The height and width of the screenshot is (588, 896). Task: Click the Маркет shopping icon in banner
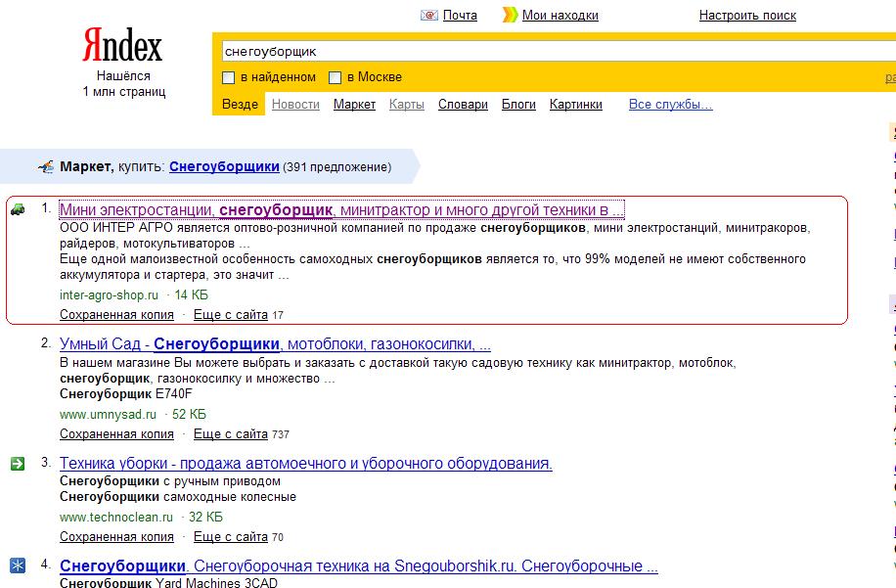tap(46, 167)
